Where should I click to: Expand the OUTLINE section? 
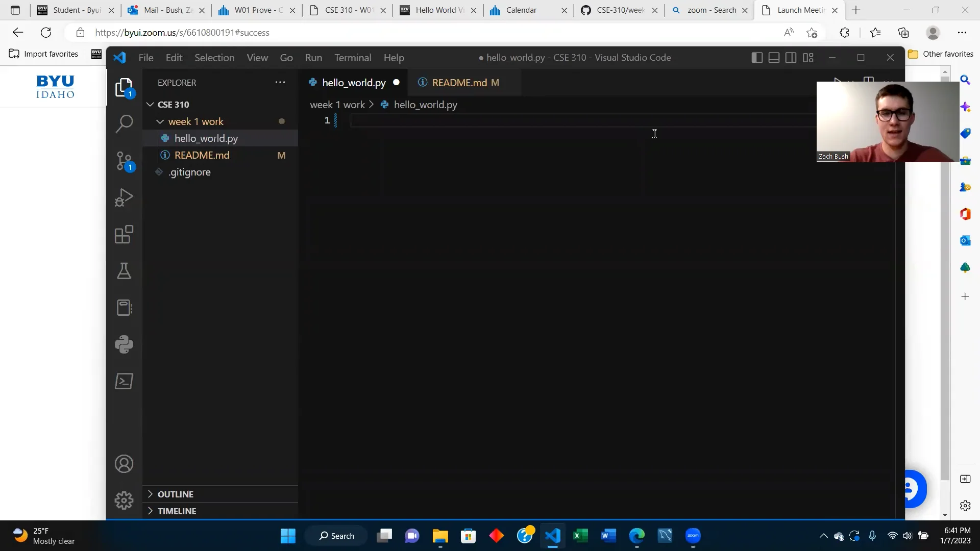pyautogui.click(x=176, y=494)
